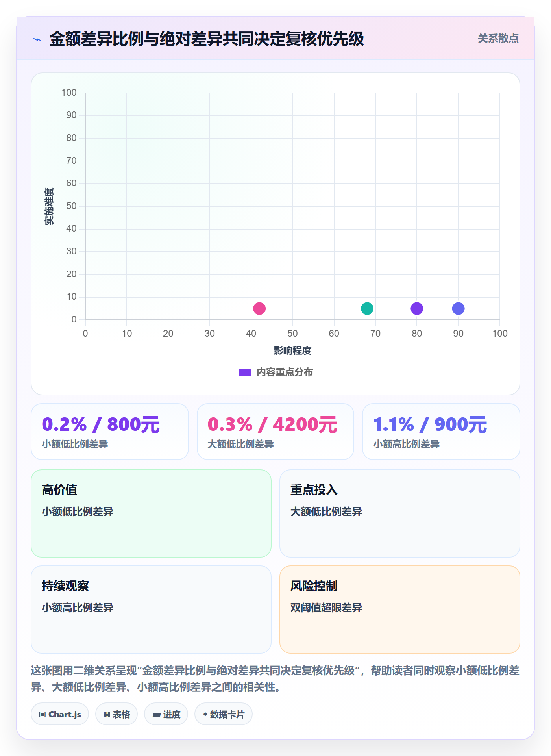Viewport: 551px width, 756px height.
Task: Click the y-axis tick label 100
Action: coord(69,93)
